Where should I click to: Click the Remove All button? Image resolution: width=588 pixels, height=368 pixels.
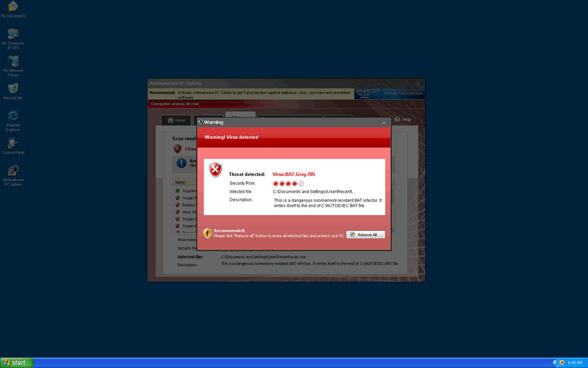tap(366, 235)
